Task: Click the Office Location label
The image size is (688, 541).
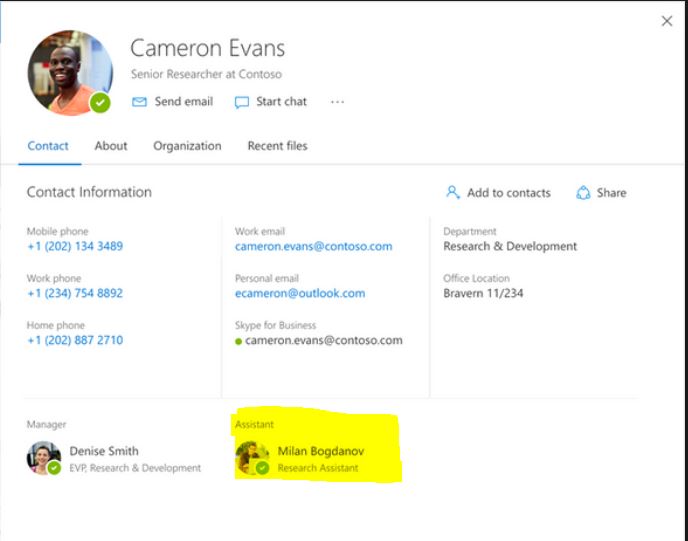Action: (x=477, y=278)
